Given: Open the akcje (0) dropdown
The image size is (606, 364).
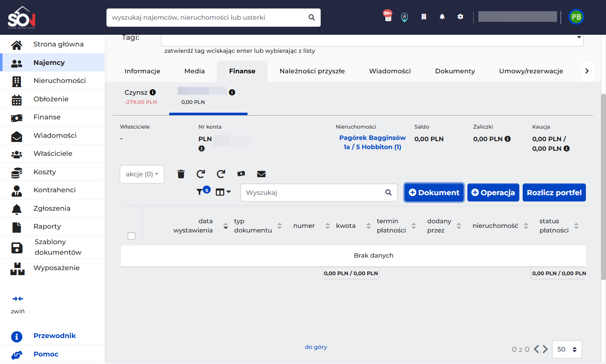Looking at the screenshot, I should tap(142, 174).
